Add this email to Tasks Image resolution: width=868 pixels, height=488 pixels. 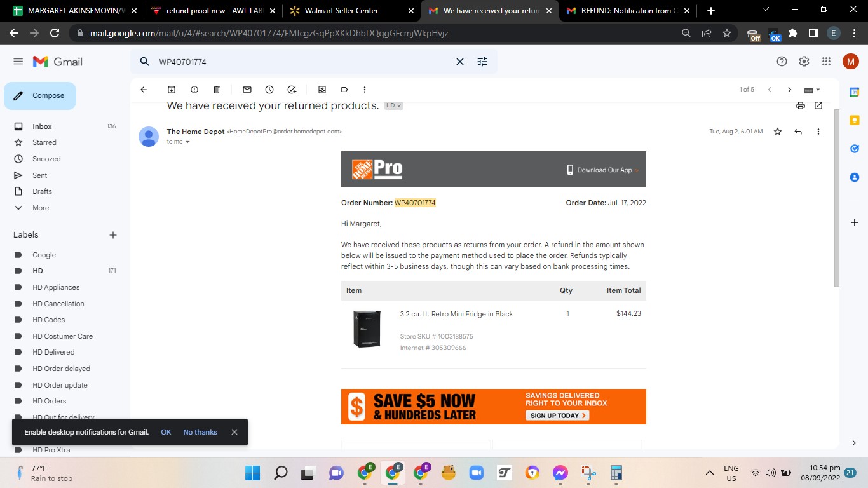(x=292, y=90)
